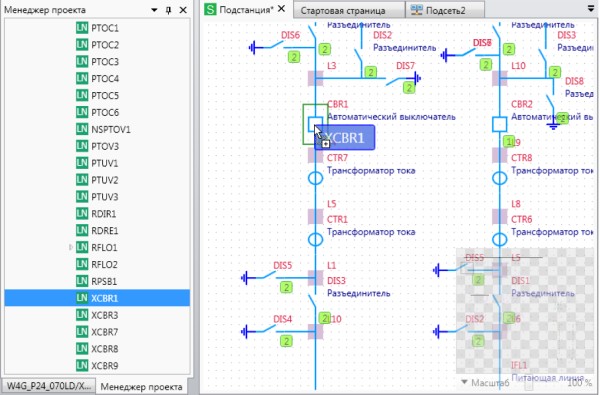Close the Подстанция tab
The height and width of the screenshot is (395, 600).
[x=281, y=8]
